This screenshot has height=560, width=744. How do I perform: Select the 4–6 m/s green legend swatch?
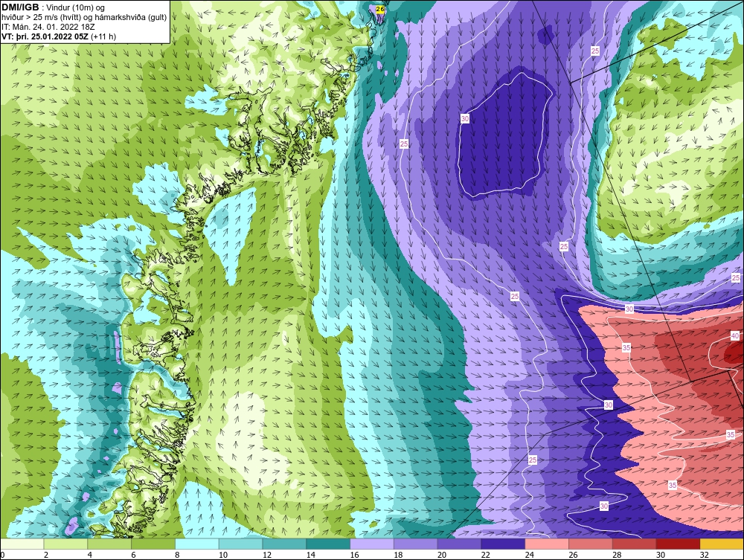[x=109, y=544]
